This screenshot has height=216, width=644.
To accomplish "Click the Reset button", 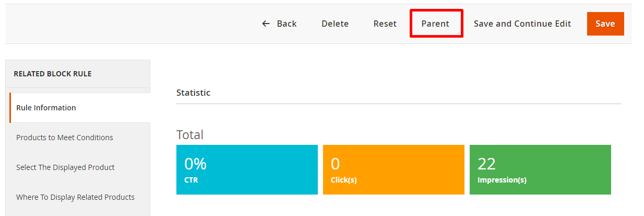I will (385, 24).
